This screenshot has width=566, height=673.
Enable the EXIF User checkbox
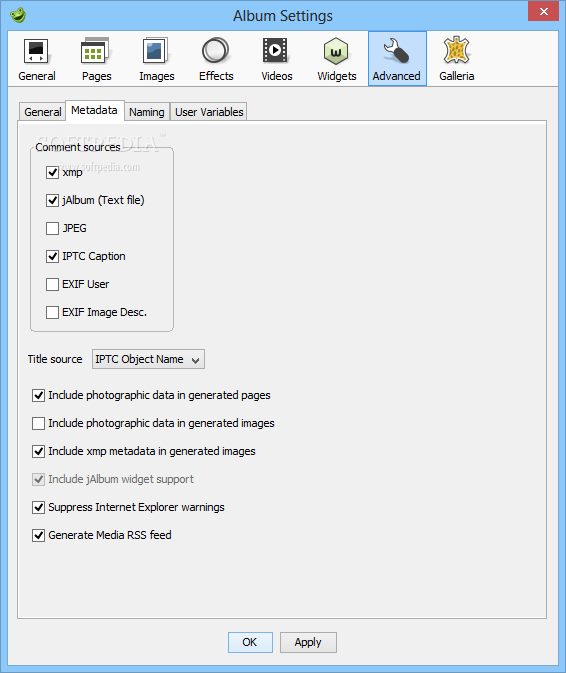pyautogui.click(x=52, y=285)
